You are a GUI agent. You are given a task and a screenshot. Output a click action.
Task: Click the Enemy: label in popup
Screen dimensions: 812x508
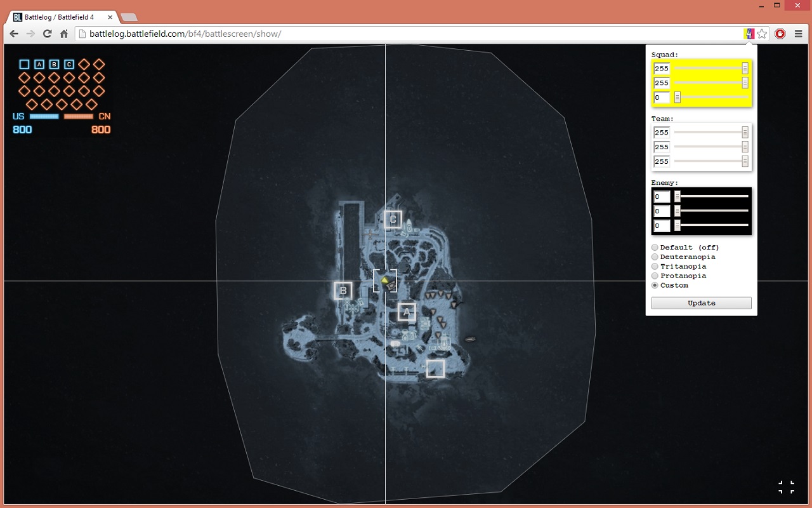tap(665, 183)
